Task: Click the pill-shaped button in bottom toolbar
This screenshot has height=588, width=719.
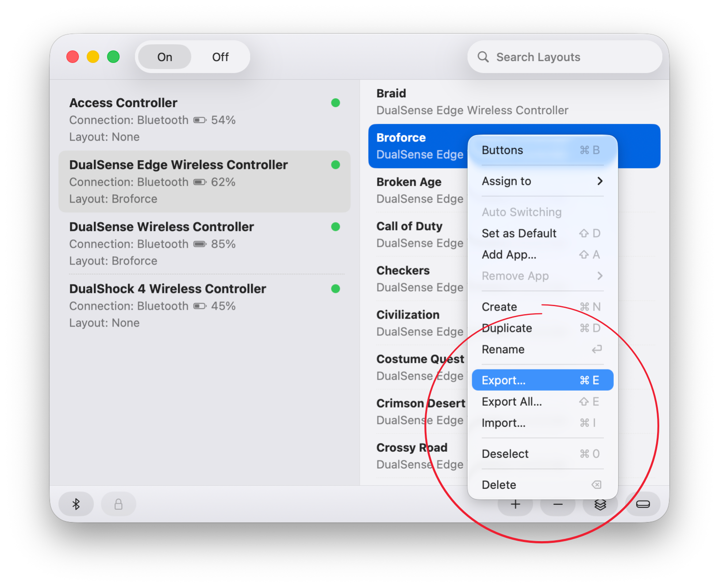Action: pyautogui.click(x=642, y=504)
